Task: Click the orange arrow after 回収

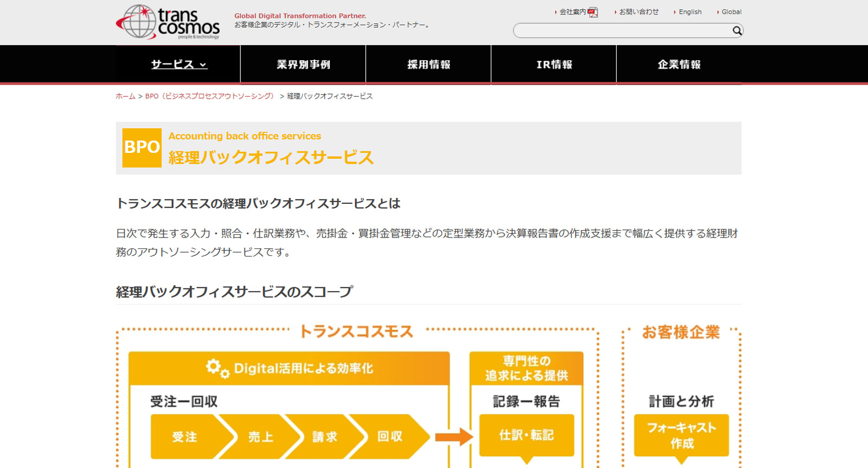Action: [454, 437]
